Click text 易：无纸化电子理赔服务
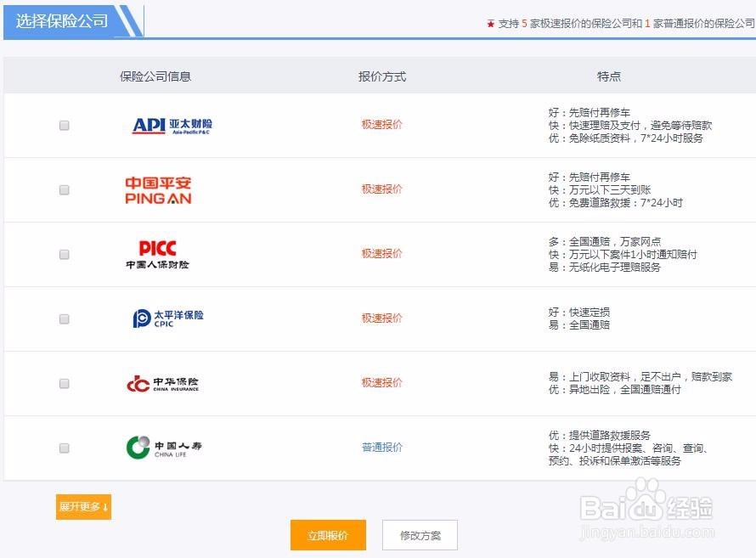Image resolution: width=756 pixels, height=558 pixels. 605,267
